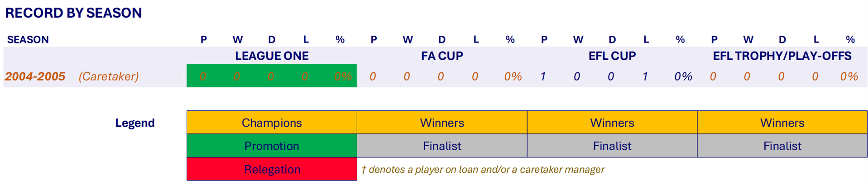Click the League One win percentage cell
The image size is (868, 181).
tap(343, 76)
